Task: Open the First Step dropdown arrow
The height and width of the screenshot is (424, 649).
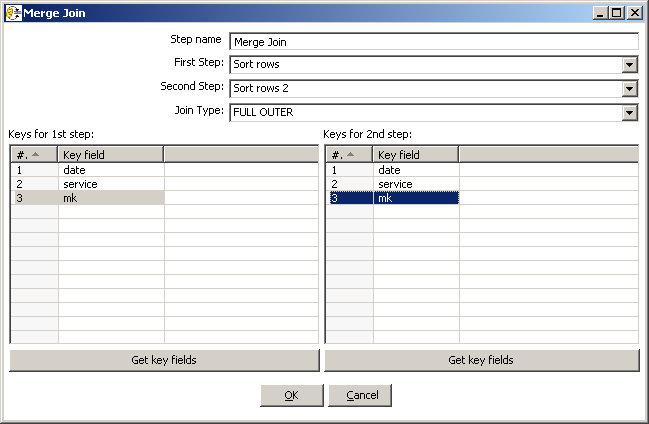Action: pos(630,65)
